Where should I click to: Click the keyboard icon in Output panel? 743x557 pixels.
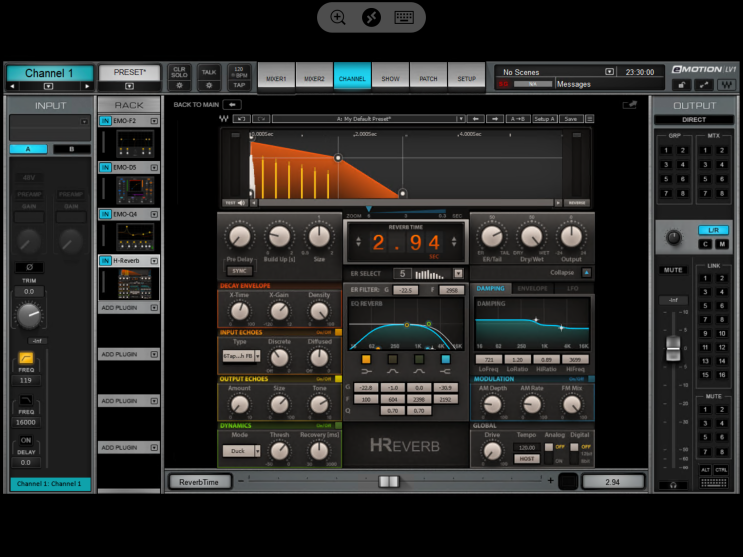[714, 483]
